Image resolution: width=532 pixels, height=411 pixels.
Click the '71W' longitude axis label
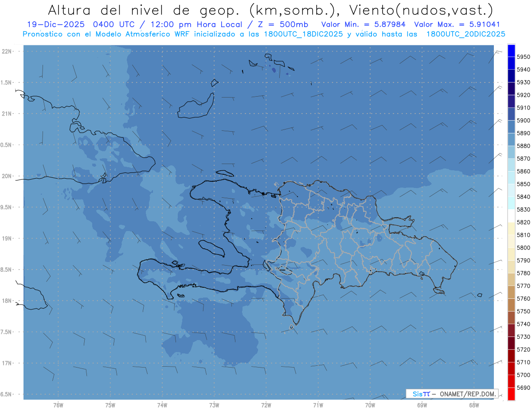(318, 405)
